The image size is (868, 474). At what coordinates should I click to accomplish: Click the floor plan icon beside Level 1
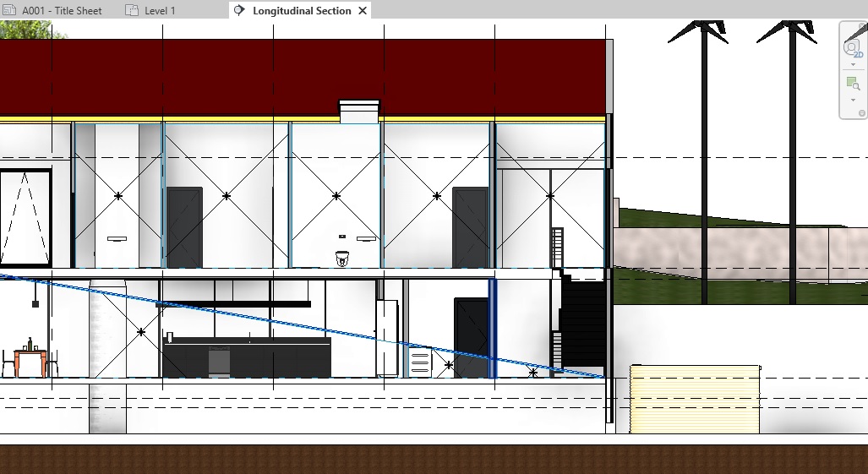point(132,11)
